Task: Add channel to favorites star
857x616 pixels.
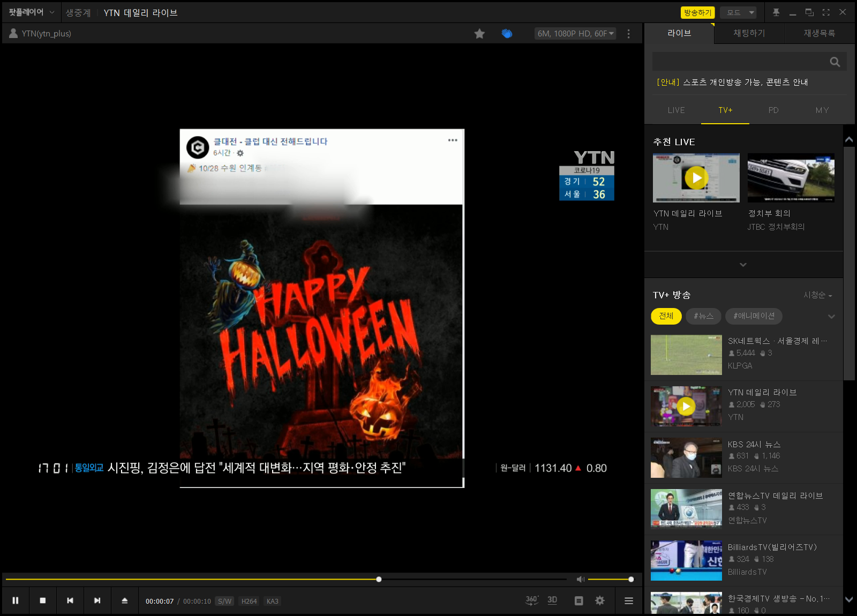Action: [x=479, y=34]
